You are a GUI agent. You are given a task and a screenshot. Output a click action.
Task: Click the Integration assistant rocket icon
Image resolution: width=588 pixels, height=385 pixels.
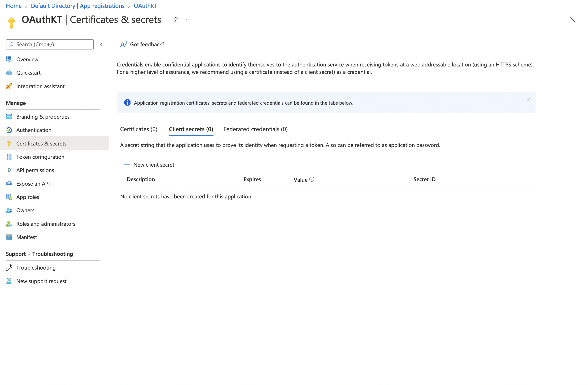[9, 86]
